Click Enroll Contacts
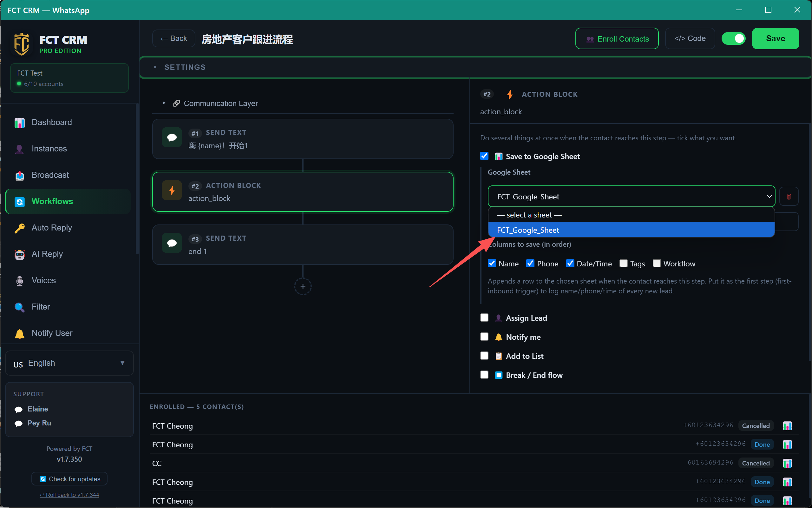The image size is (812, 508). pos(617,38)
